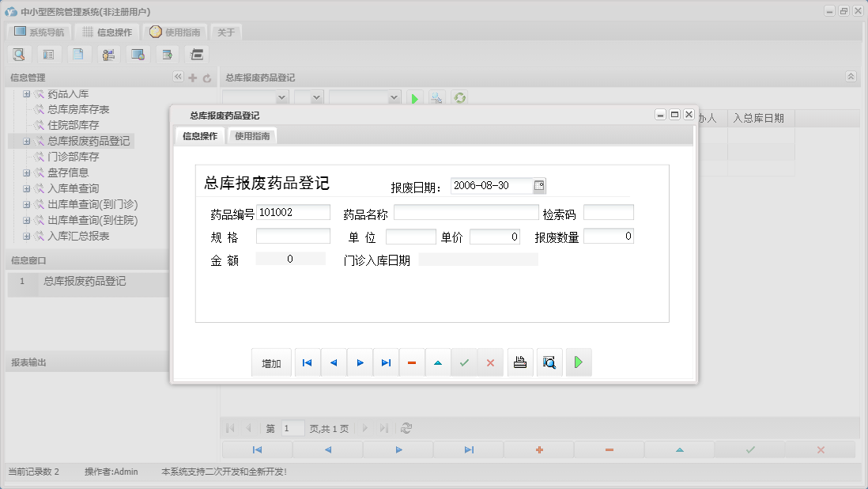Delete the record using the red minus icon

point(412,362)
